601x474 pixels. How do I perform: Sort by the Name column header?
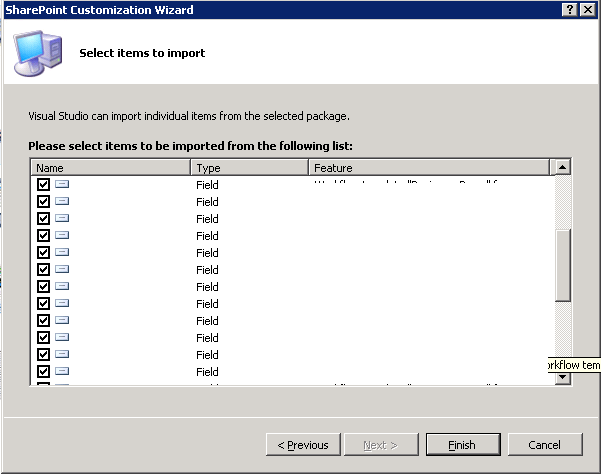point(110,168)
